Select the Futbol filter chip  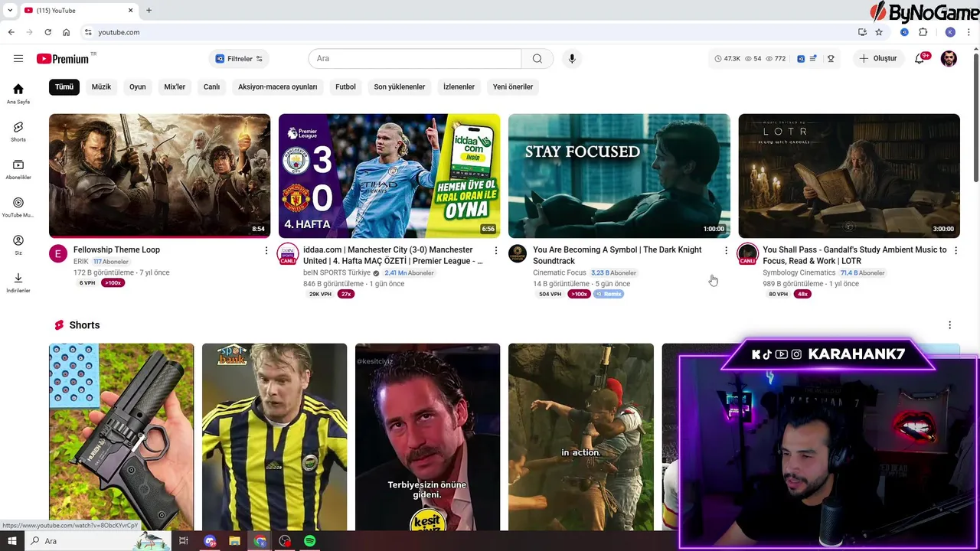345,86
